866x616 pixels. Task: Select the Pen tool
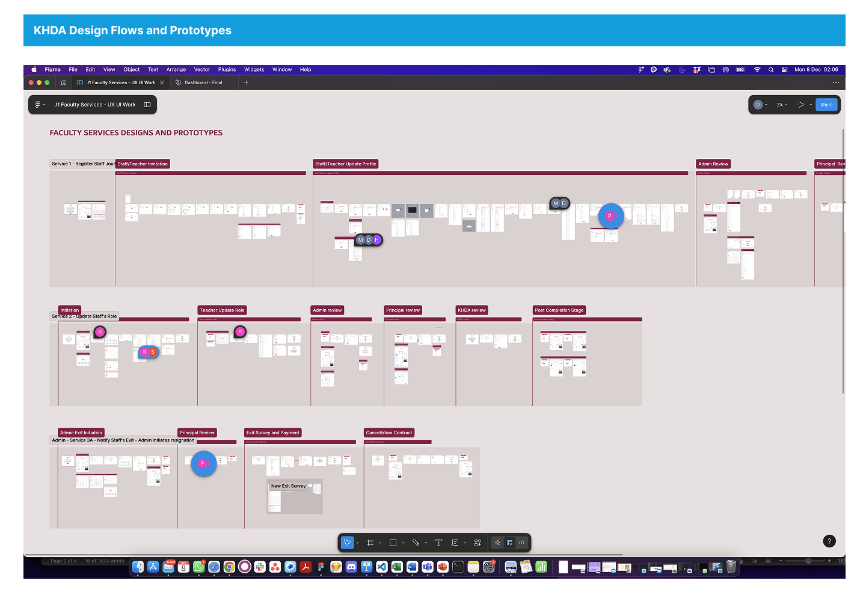tap(416, 543)
